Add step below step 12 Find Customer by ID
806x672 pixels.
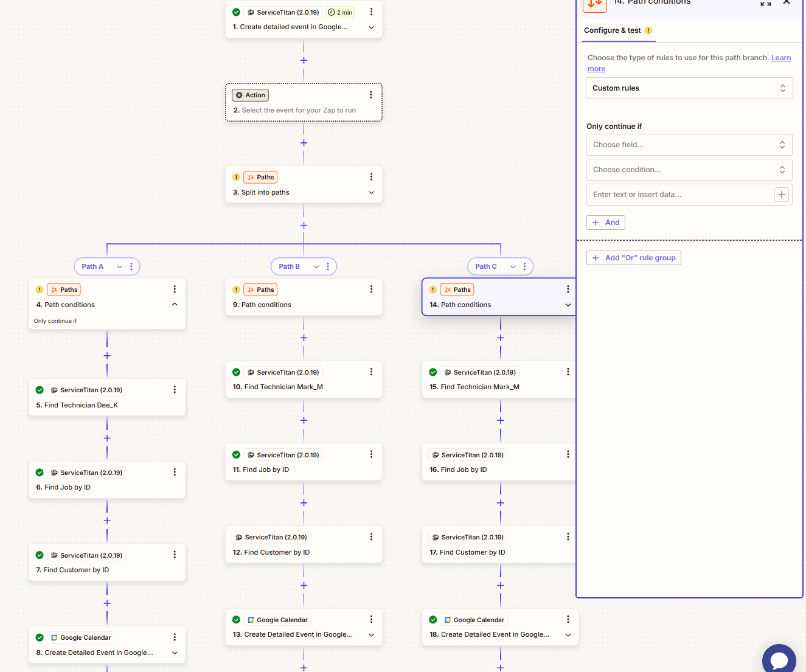(x=304, y=585)
